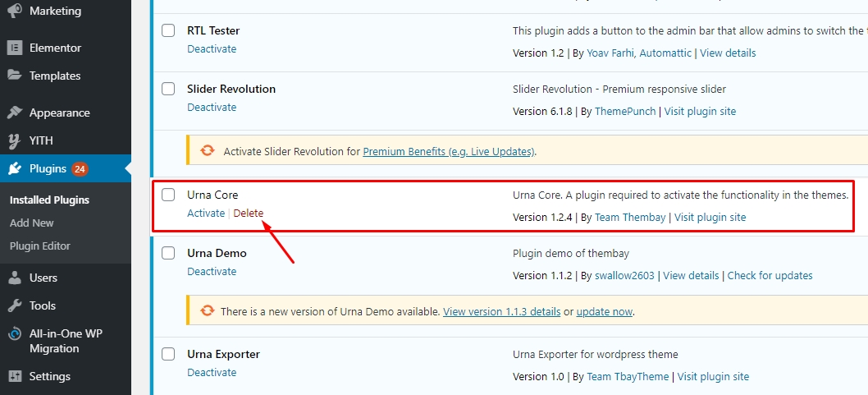868x395 pixels.
Task: Click the Settings sidebar icon
Action: click(15, 376)
